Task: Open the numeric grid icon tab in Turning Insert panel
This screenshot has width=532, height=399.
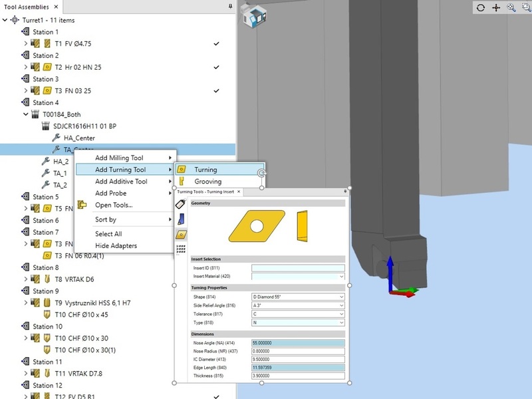Action: click(180, 249)
